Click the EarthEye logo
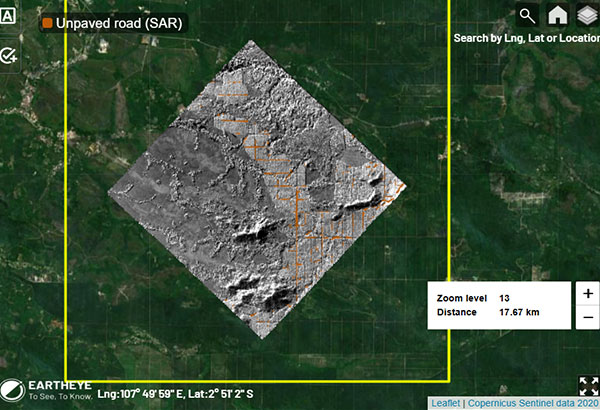 coord(44,389)
